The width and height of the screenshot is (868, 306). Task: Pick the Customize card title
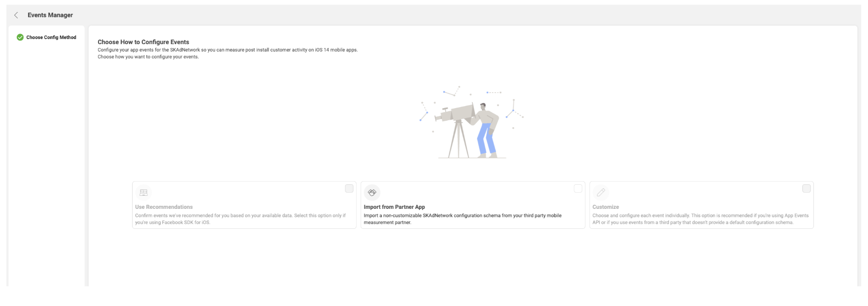pyautogui.click(x=605, y=207)
